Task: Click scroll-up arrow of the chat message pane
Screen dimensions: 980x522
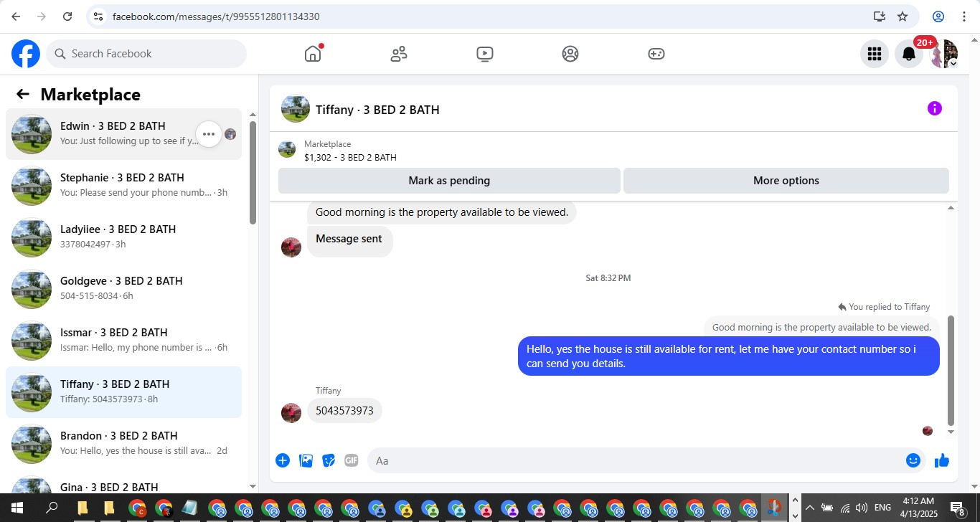Action: pos(951,208)
